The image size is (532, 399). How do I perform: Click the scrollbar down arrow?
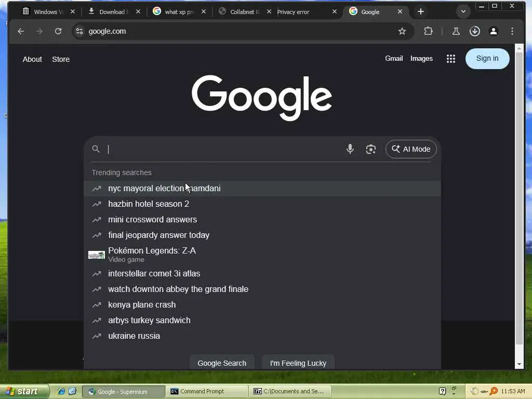519,364
